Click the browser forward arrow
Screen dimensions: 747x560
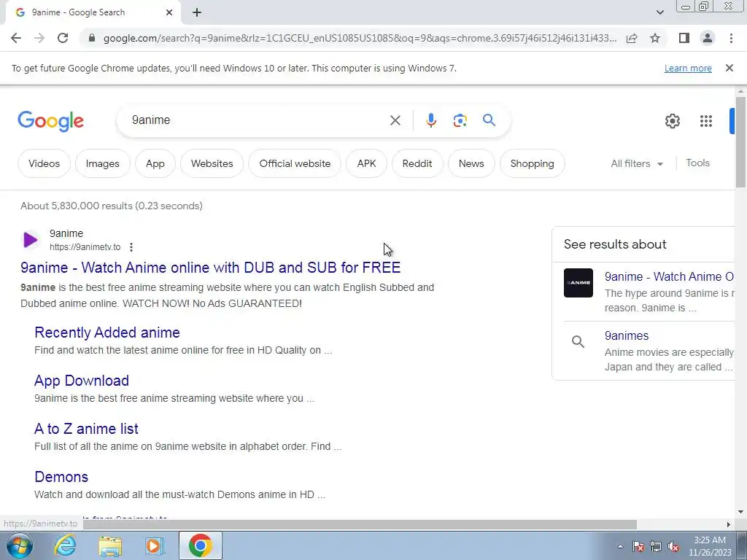[x=39, y=38]
